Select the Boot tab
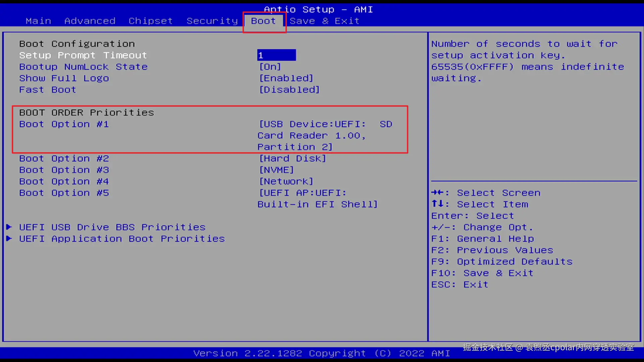 264,21
